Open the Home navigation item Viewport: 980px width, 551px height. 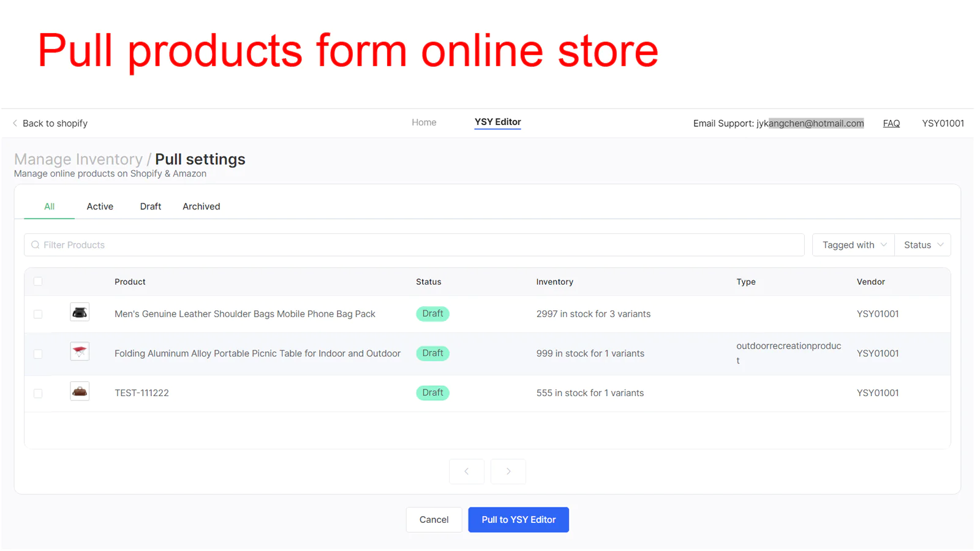click(424, 122)
